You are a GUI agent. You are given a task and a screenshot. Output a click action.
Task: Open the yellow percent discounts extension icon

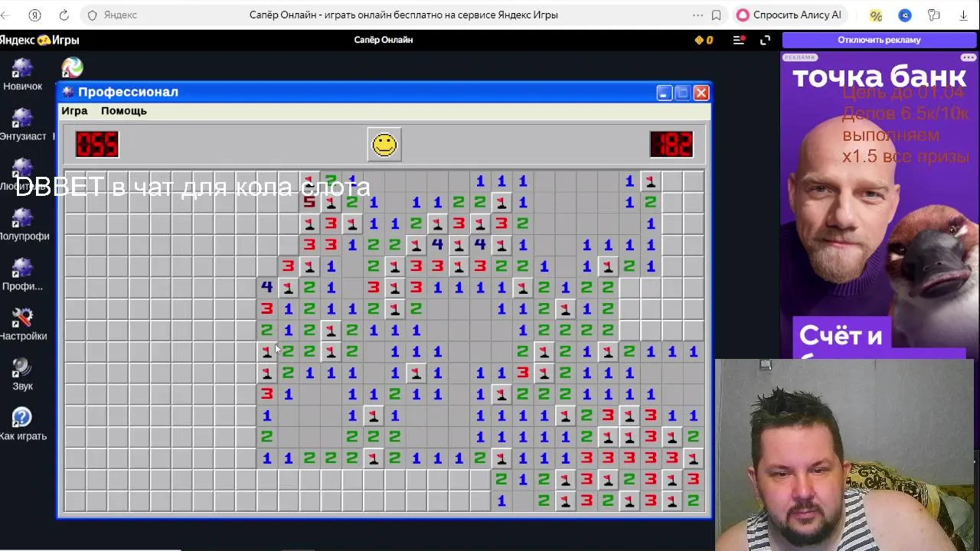pos(876,15)
